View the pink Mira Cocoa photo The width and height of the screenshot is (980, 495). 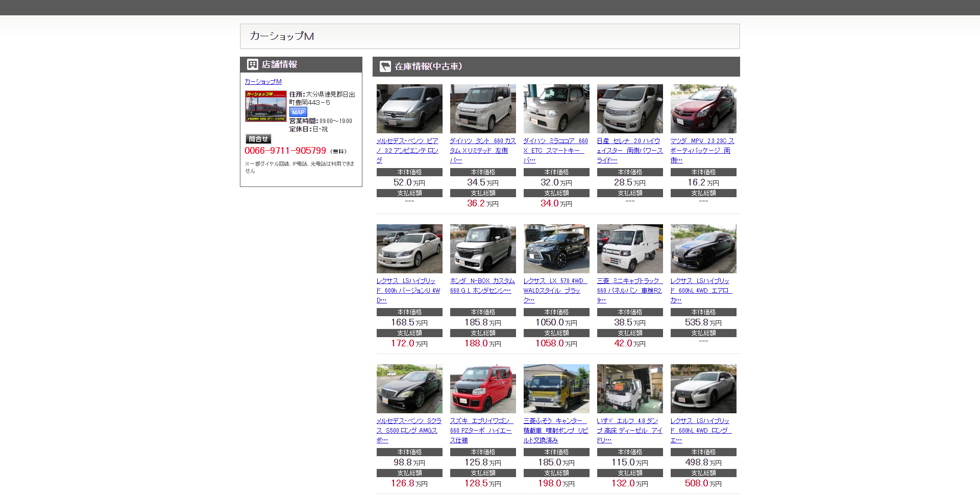(556, 109)
